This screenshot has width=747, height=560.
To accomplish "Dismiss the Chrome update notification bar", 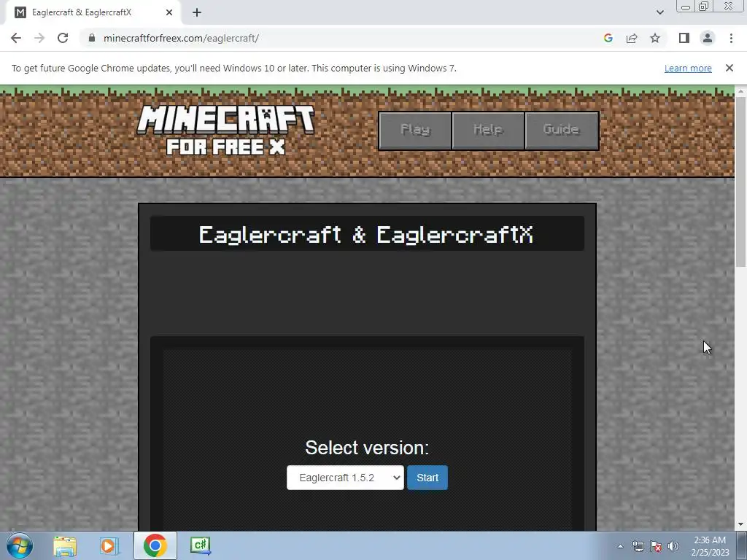I will click(x=729, y=68).
